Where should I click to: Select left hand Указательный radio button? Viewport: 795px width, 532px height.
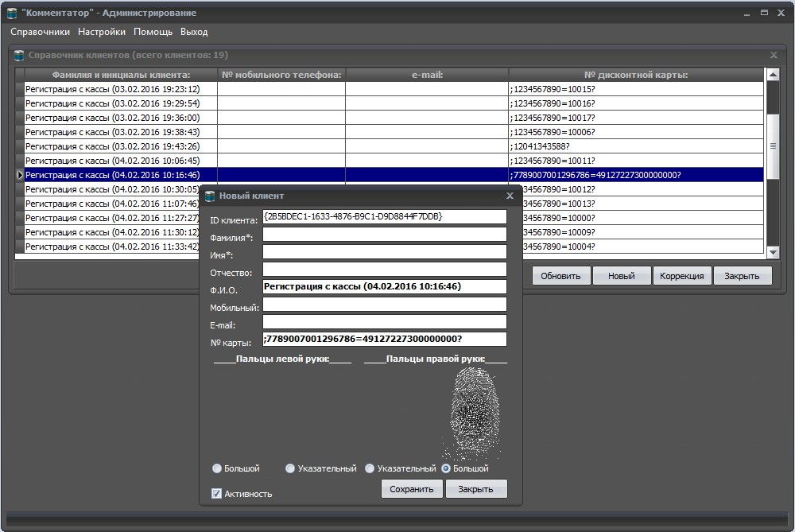(x=290, y=468)
